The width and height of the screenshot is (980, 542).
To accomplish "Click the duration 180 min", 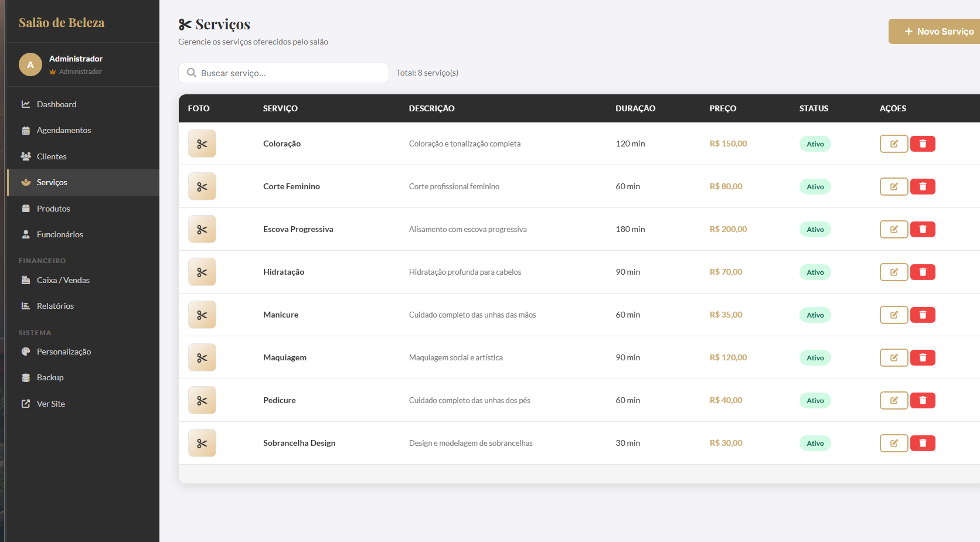I will coord(630,229).
